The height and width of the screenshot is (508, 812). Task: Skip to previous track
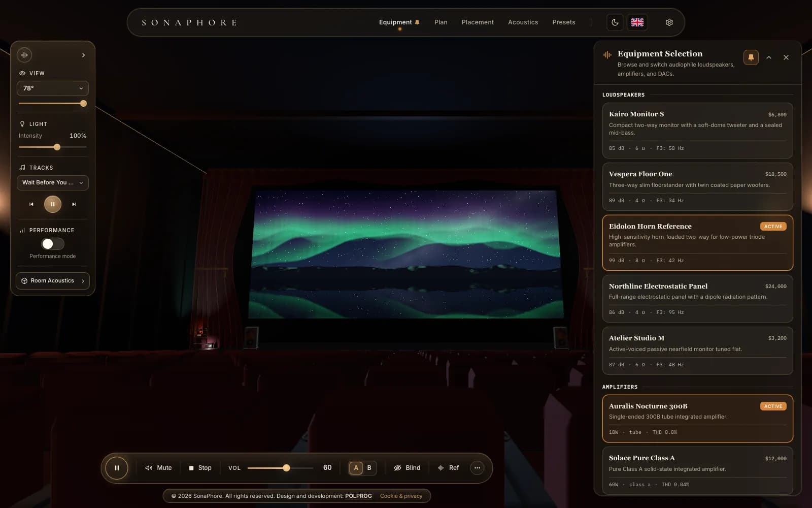(31, 204)
